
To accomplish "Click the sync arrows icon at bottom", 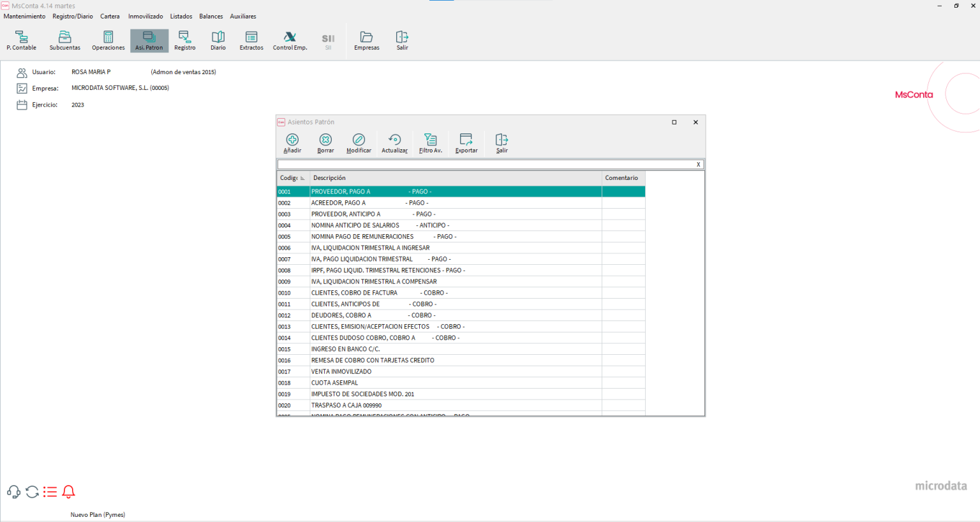I will [32, 491].
